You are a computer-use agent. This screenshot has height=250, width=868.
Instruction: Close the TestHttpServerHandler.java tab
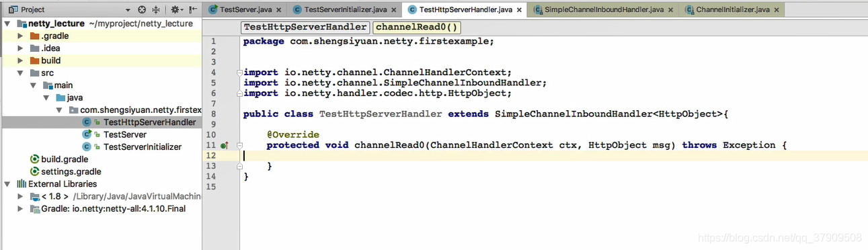[519, 10]
